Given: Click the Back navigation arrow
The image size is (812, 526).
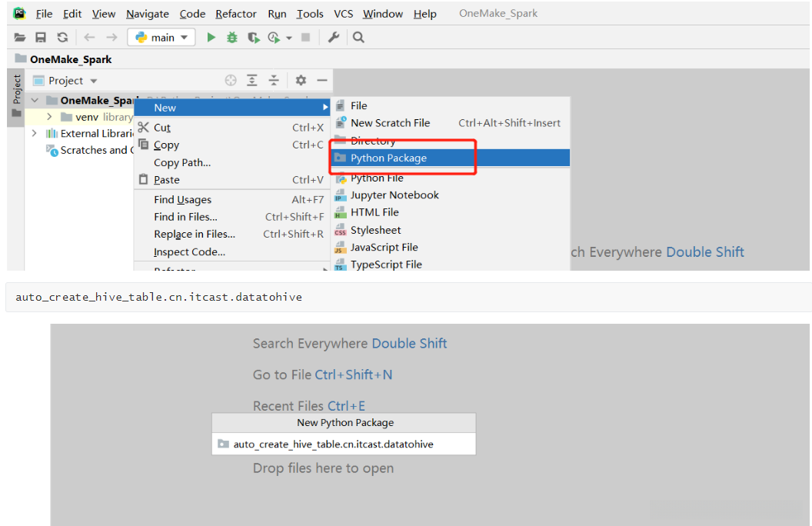Looking at the screenshot, I should 90,37.
